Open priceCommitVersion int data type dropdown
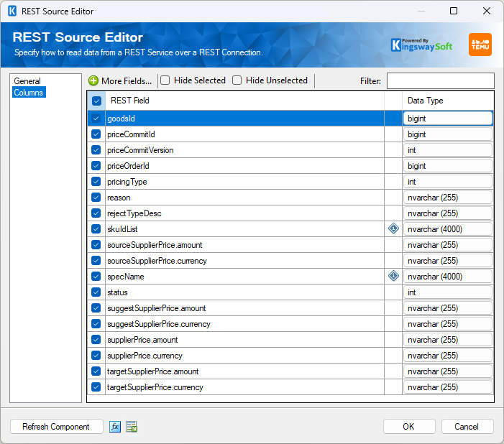504x444 pixels. coord(448,149)
